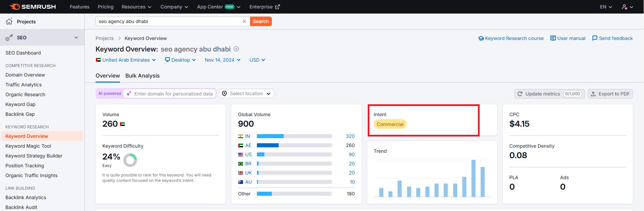
Task: Click the AE volume progress bar
Action: (x=294, y=145)
